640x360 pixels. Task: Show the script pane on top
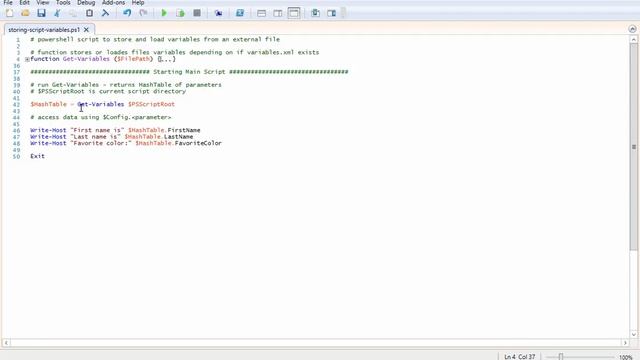(x=262, y=13)
